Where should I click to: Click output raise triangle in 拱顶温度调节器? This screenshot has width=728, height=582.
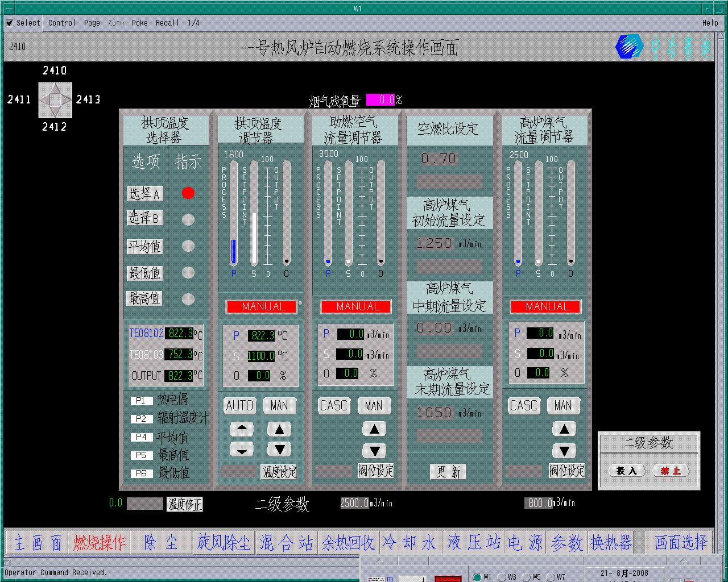click(x=279, y=429)
